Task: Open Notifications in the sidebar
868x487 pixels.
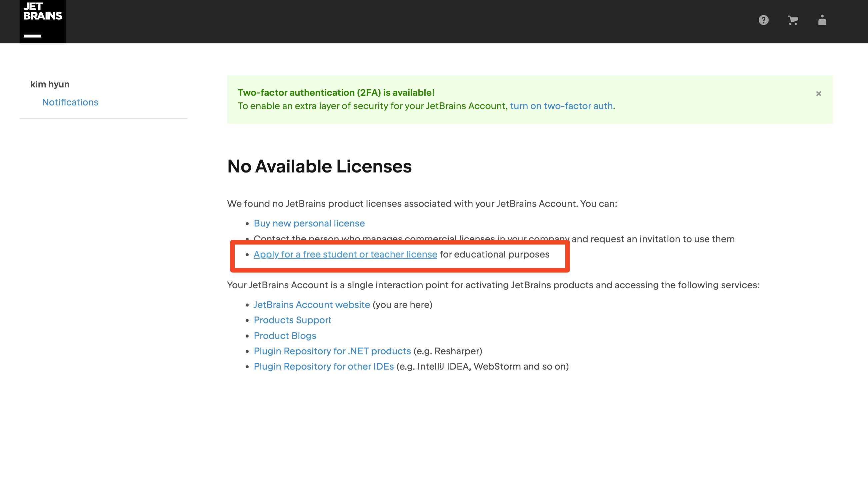Action: pos(70,102)
